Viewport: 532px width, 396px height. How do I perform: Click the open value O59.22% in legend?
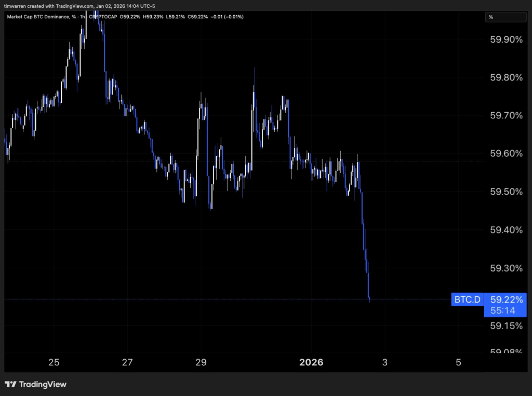click(x=129, y=17)
